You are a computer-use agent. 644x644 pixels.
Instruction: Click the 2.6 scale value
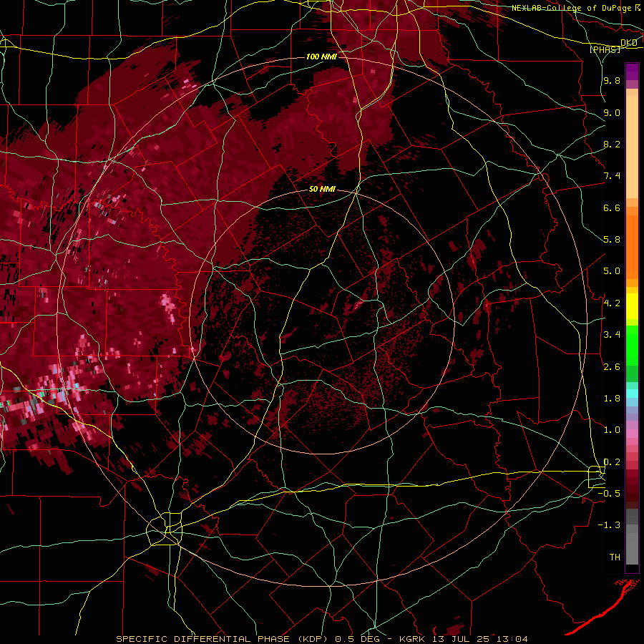click(x=612, y=366)
